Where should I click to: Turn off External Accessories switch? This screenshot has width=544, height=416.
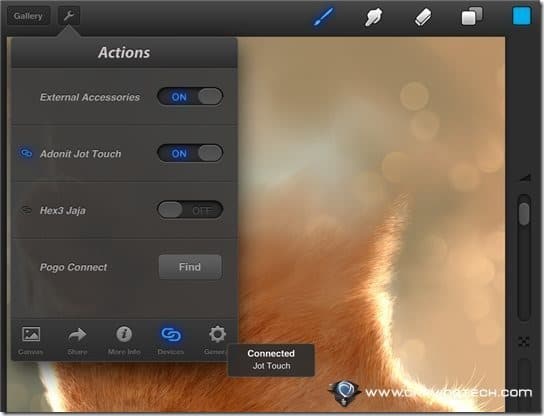coord(190,96)
